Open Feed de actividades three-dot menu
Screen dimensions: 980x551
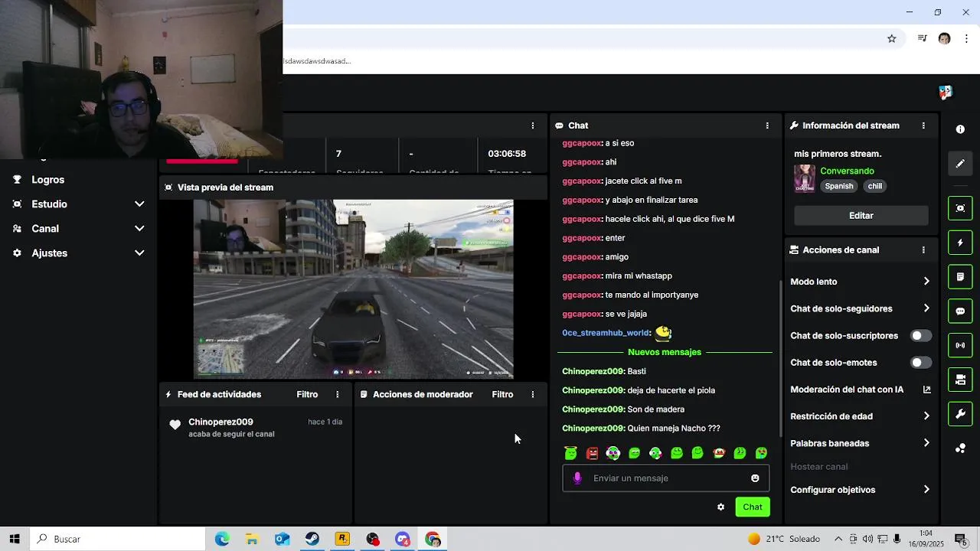click(338, 395)
